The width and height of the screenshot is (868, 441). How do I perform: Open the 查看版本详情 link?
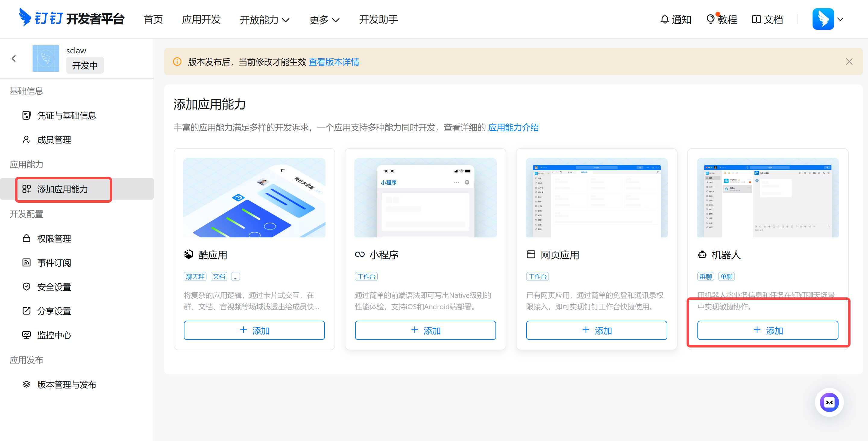(x=334, y=62)
